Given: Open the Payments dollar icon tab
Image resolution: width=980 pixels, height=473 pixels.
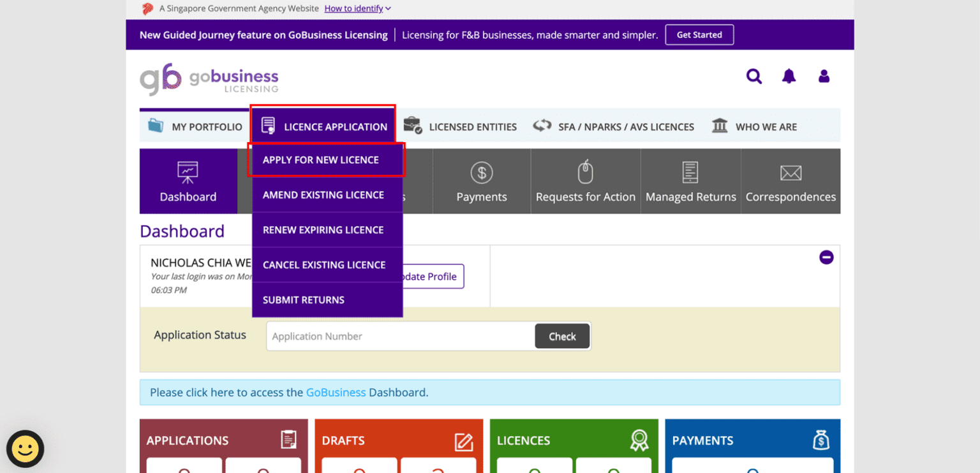Looking at the screenshot, I should tap(482, 182).
